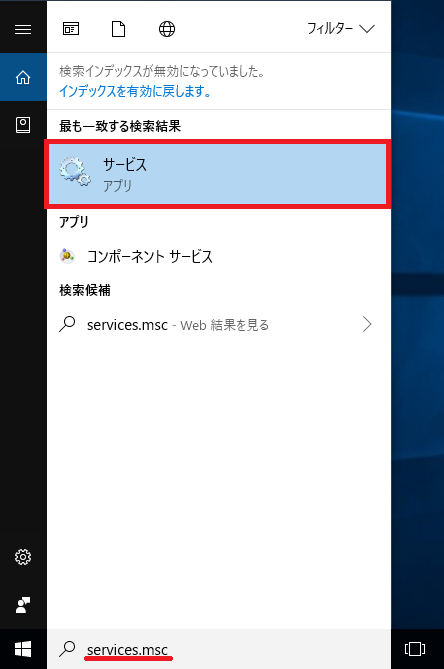This screenshot has width=444, height=669.
Task: Click the コンポーネント サービス icon
Action: pos(67,256)
